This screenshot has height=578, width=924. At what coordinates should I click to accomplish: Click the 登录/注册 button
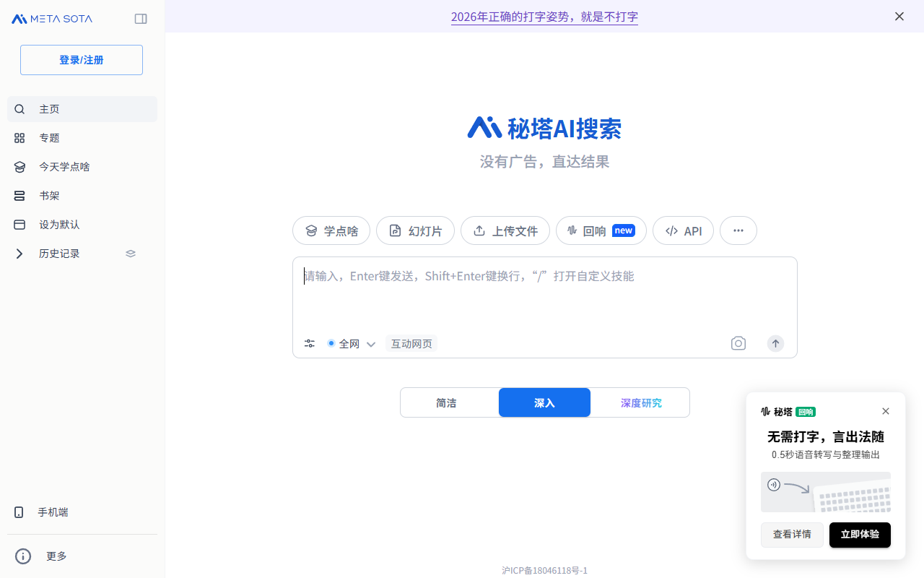click(x=81, y=60)
